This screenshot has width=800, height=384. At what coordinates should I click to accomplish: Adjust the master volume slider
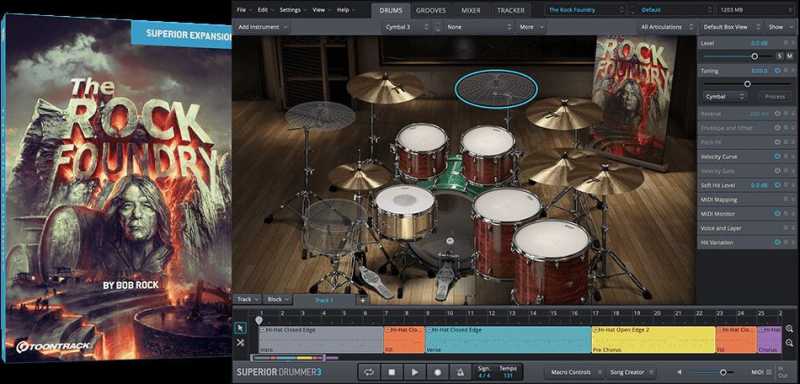722,373
